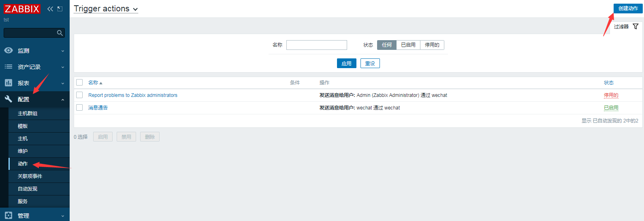This screenshot has height=221, width=644.
Task: Click the sort arrow beside the 名称 column
Action: pyautogui.click(x=101, y=83)
